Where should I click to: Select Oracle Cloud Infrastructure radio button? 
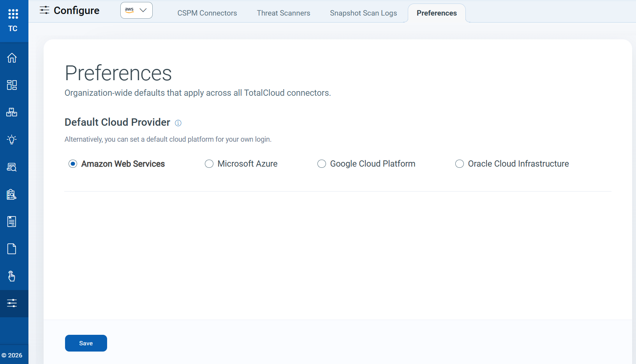pyautogui.click(x=460, y=164)
